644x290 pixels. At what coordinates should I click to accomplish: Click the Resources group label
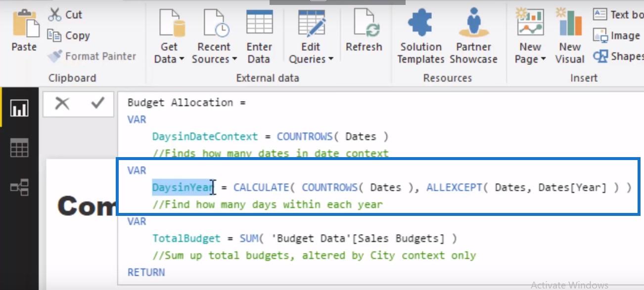448,78
